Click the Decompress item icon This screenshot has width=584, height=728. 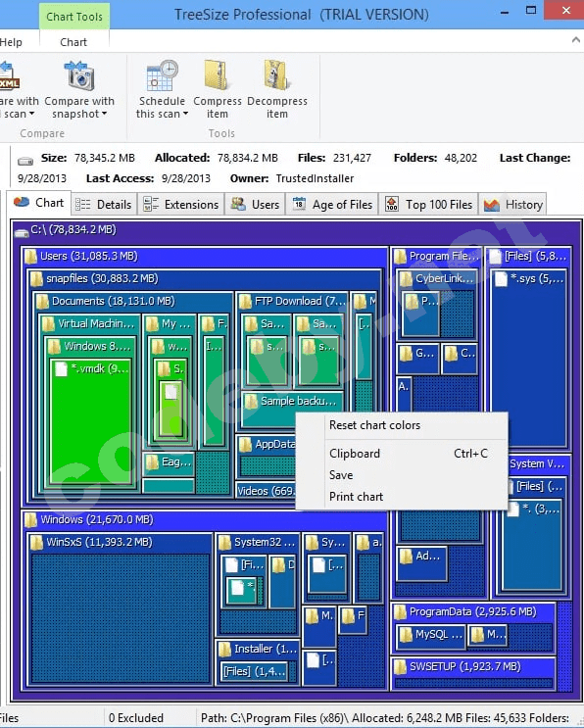tap(276, 74)
